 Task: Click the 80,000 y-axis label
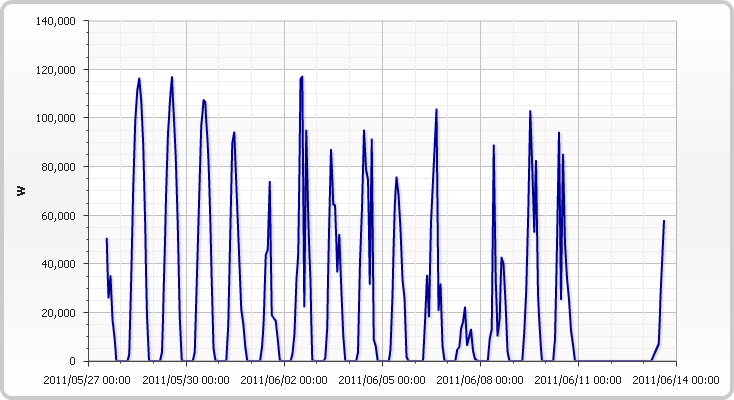(61, 167)
